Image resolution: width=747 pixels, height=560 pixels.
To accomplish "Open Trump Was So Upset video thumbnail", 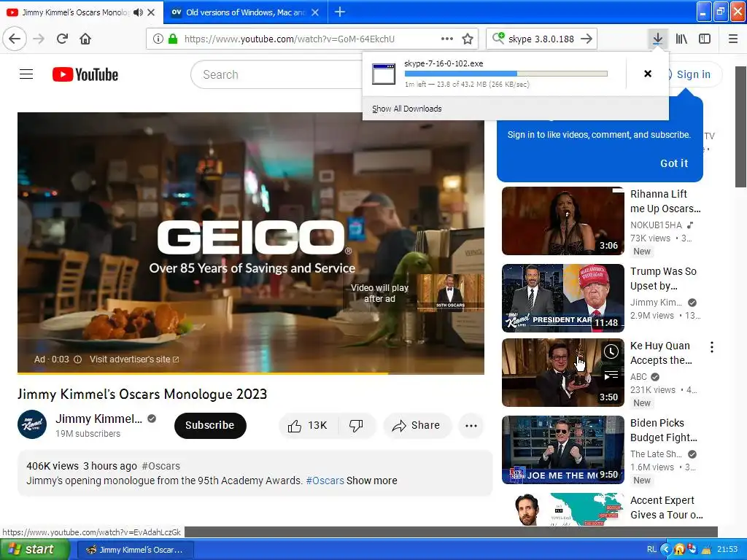I will coord(562,298).
